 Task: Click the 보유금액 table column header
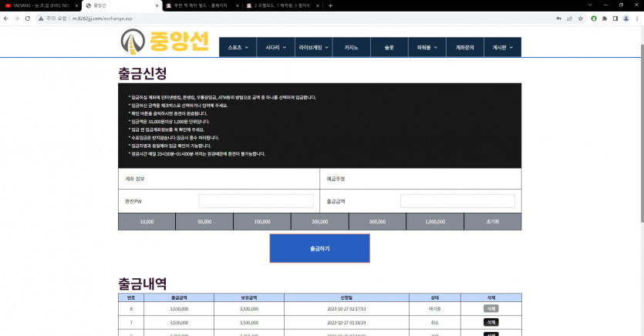(x=249, y=297)
